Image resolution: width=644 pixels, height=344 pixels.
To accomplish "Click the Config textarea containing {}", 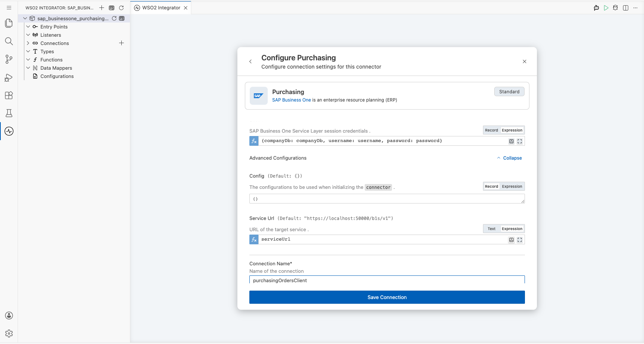I will click(387, 199).
